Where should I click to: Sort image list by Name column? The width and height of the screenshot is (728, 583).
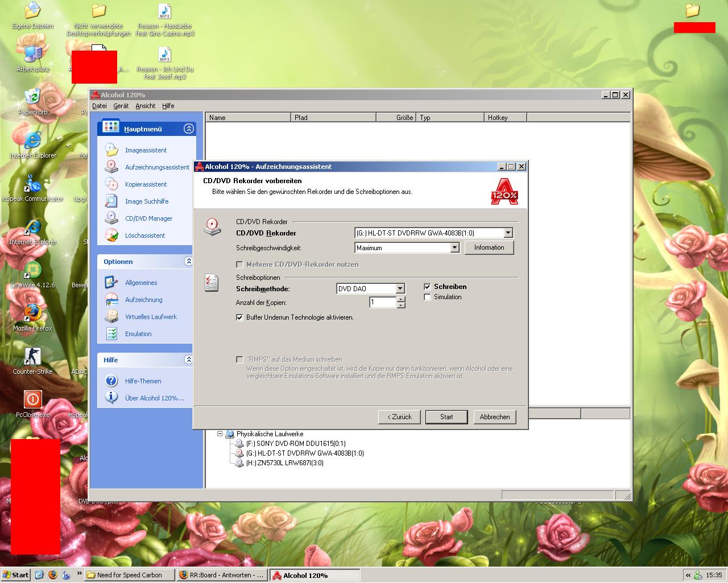[248, 118]
